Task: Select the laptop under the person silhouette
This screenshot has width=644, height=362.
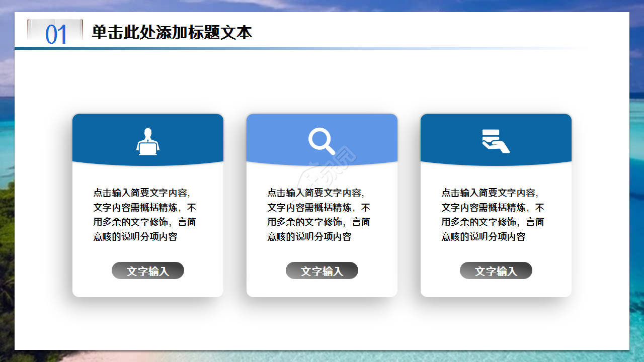Action: [148, 148]
